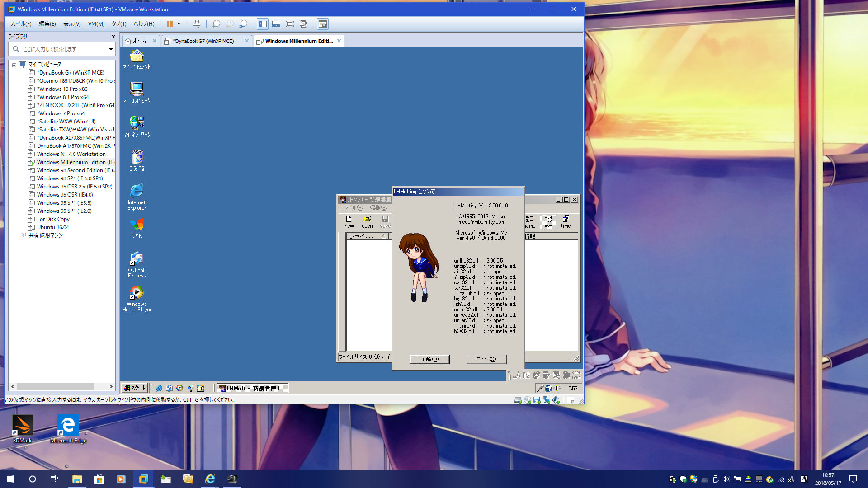The width and height of the screenshot is (868, 488).
Task: Open host action center notification icon
Action: click(x=853, y=479)
